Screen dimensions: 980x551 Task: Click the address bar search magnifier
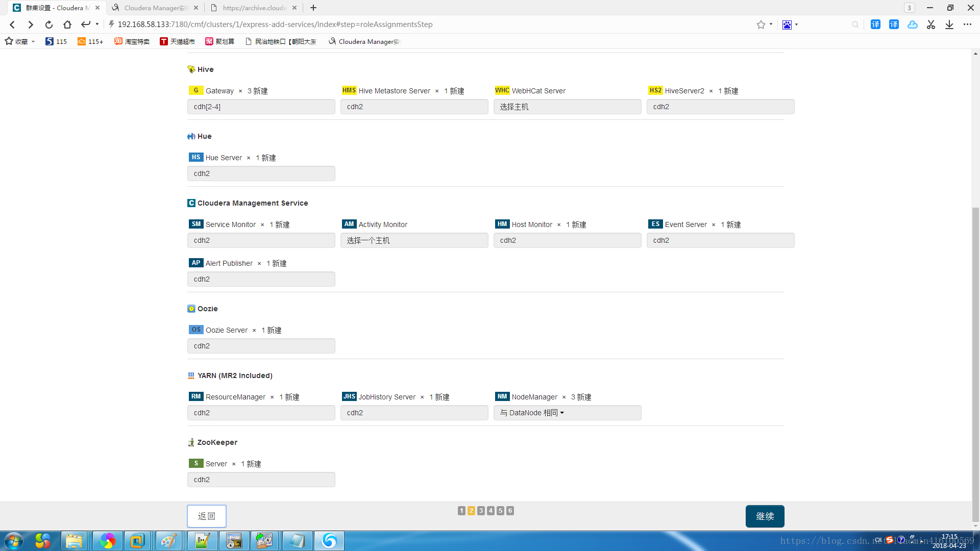point(855,24)
